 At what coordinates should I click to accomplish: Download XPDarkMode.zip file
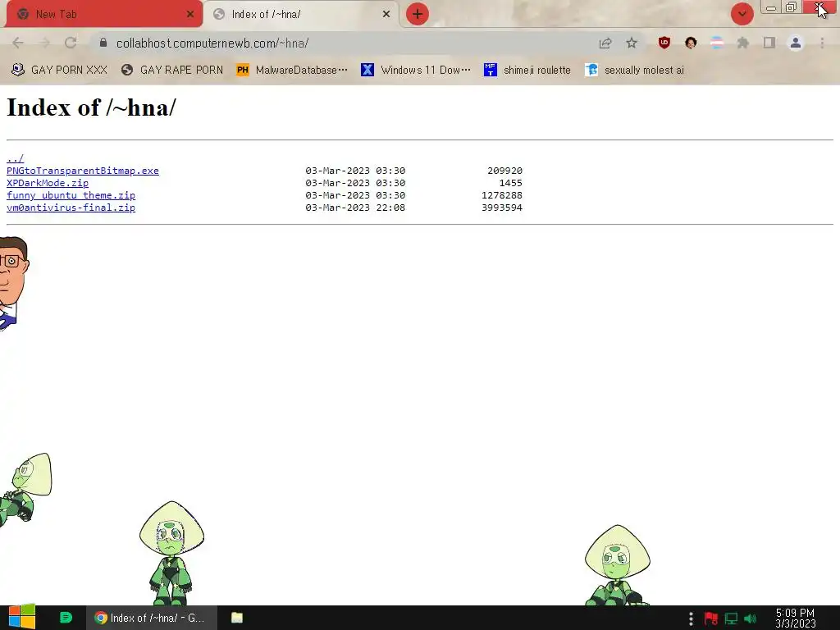pyautogui.click(x=47, y=183)
